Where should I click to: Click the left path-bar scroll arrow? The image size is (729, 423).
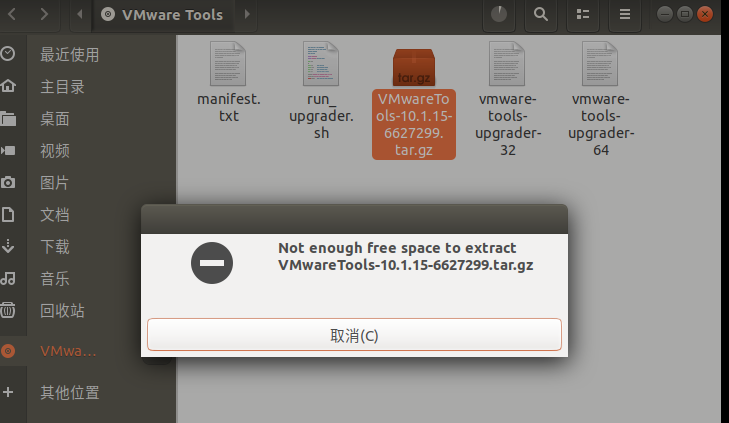click(80, 14)
